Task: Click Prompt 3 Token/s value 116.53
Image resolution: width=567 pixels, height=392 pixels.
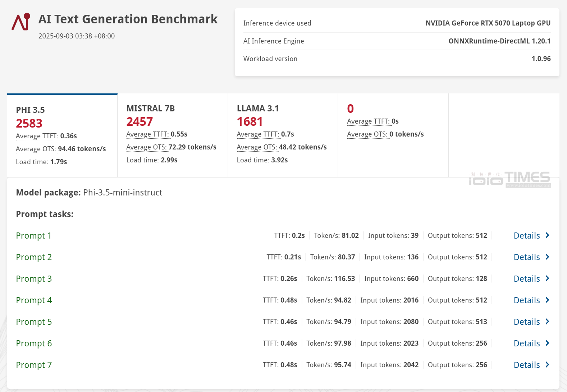Action: click(x=344, y=279)
